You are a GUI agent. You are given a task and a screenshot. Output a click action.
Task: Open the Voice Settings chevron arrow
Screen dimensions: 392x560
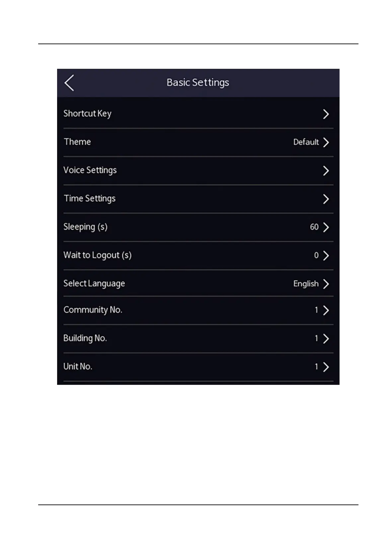click(x=326, y=170)
